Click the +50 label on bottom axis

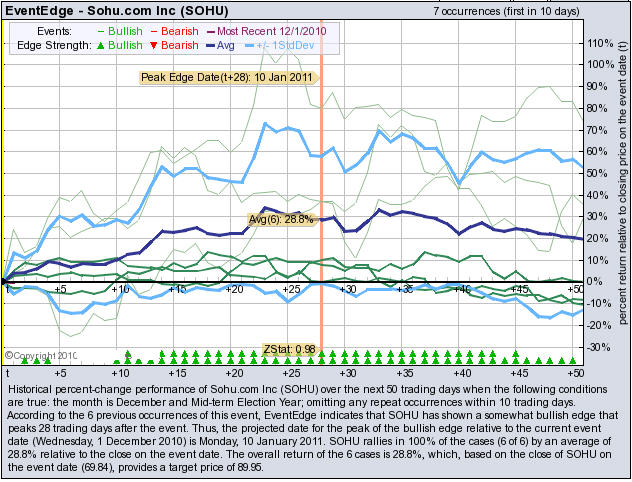tap(575, 373)
